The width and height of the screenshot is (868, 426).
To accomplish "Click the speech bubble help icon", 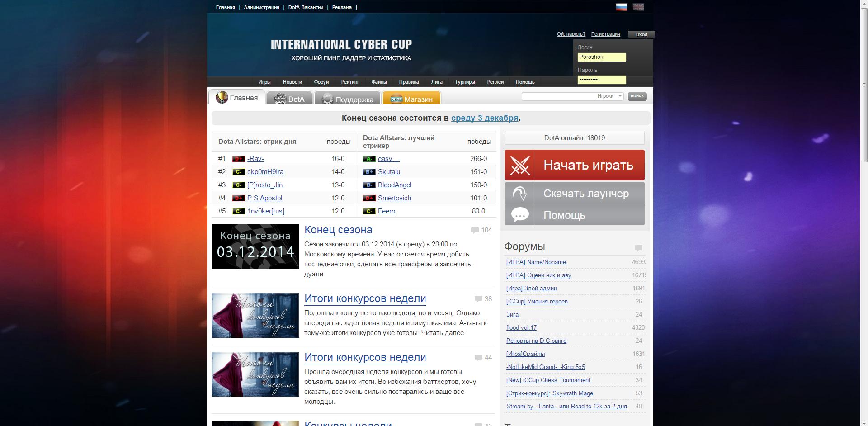I will coord(520,215).
